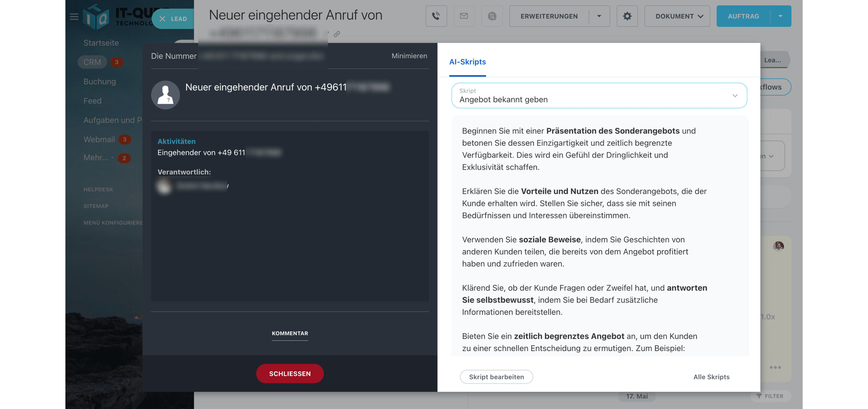Viewport: 868px width, 409px height.
Task: Click Skript bearbeiten button
Action: click(496, 377)
